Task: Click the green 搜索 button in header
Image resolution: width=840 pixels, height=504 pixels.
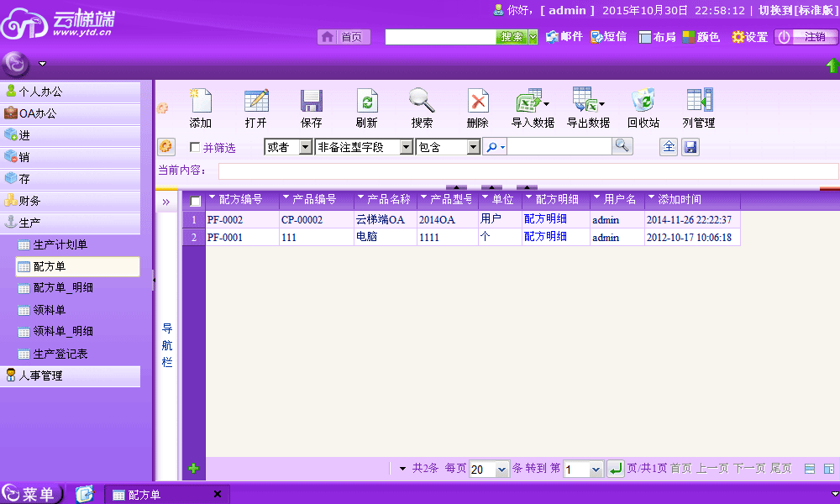Action: click(512, 37)
